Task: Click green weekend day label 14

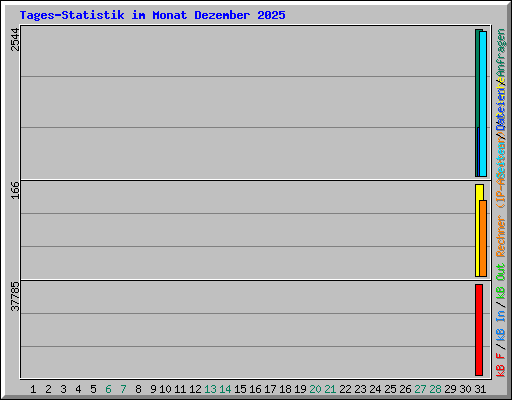Action: pyautogui.click(x=225, y=389)
